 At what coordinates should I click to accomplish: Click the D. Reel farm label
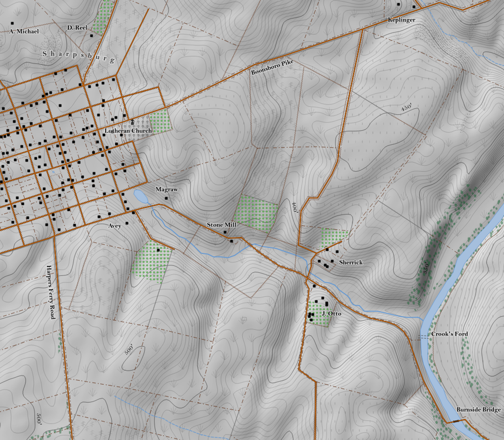click(x=77, y=28)
